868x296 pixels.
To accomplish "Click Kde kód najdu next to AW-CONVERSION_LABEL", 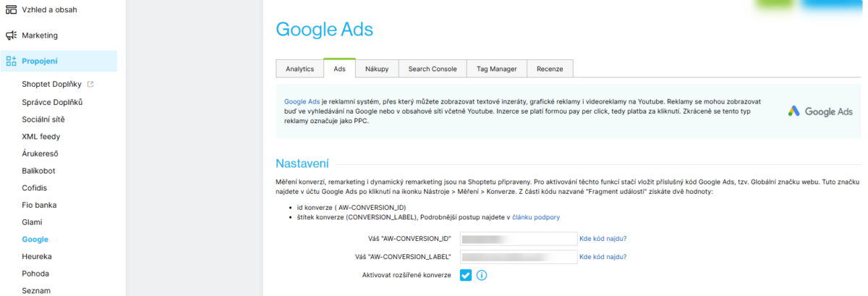I will point(603,256).
